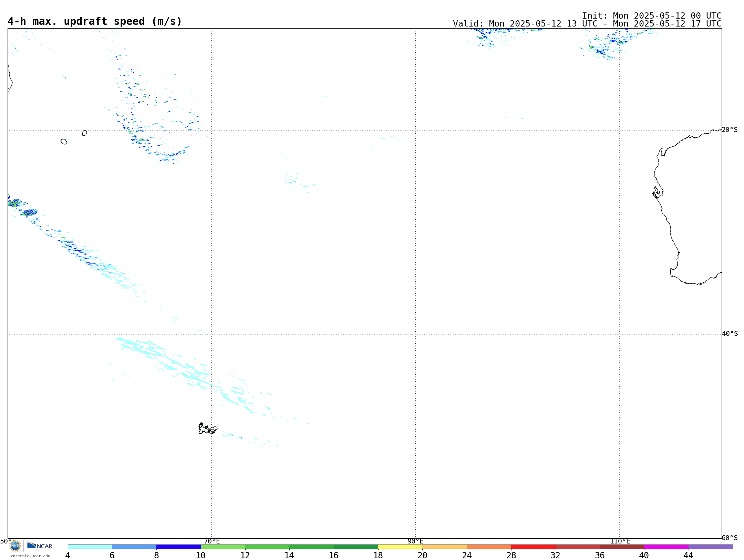Click the light green 10–12 colorbar segment
The height and width of the screenshot is (560, 744).
(x=223, y=547)
